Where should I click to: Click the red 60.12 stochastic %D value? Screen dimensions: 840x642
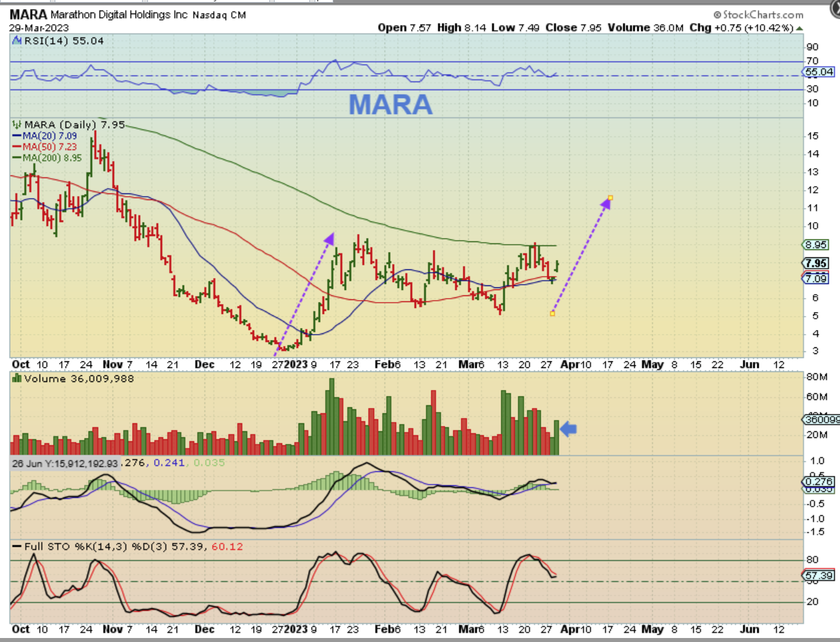click(x=227, y=547)
